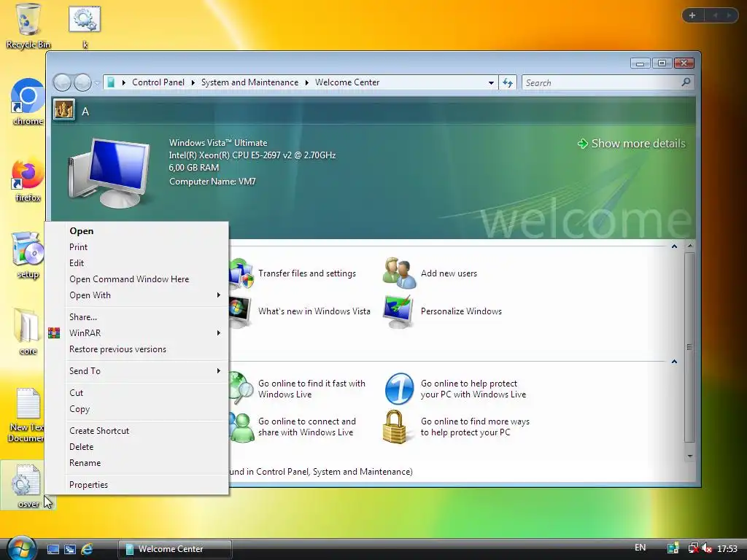Select the core folder on desktop
The height and width of the screenshot is (560, 747).
click(x=28, y=332)
